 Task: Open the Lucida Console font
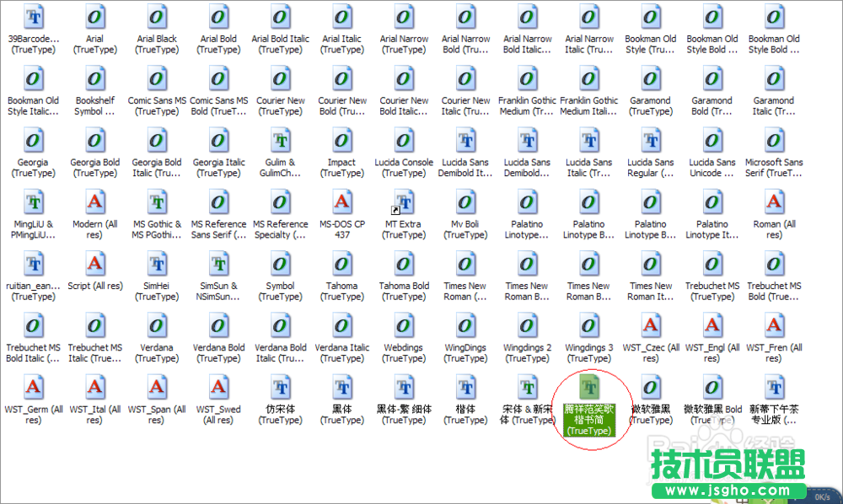pyautogui.click(x=404, y=141)
